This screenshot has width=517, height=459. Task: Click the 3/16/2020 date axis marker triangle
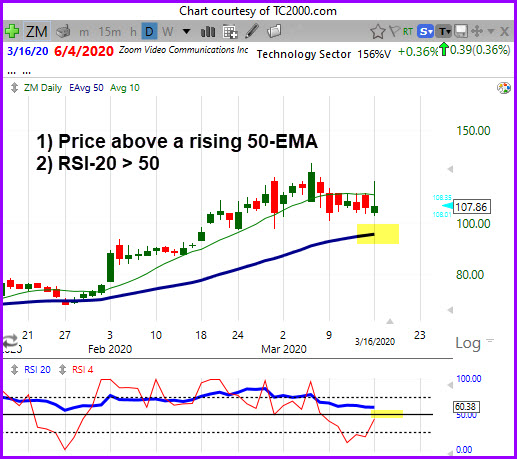click(390, 321)
